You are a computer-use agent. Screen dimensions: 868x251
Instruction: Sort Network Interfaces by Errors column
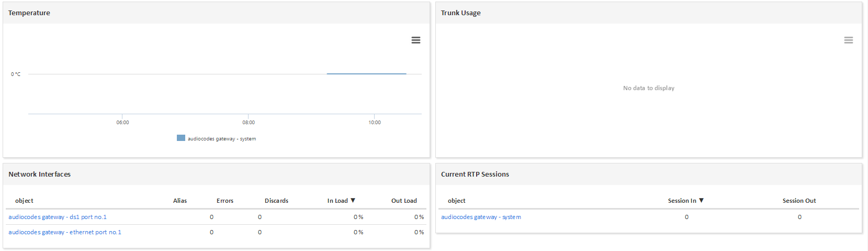[x=225, y=201]
